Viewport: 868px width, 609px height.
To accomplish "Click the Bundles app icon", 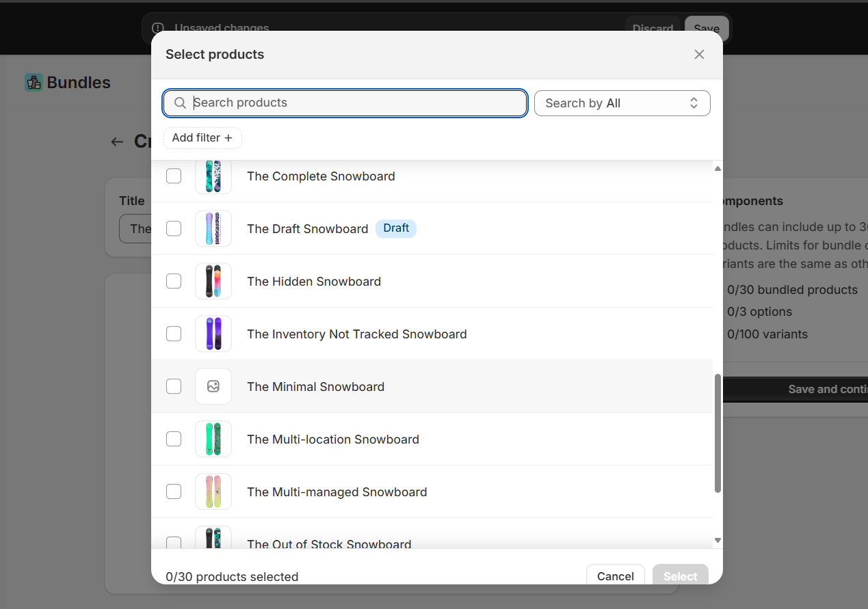I will pyautogui.click(x=33, y=82).
